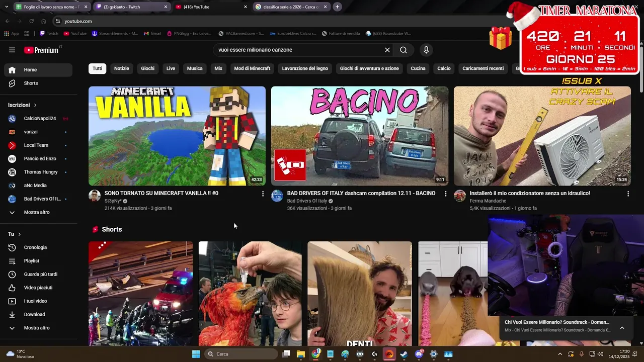Switch to the gskianto Twitch tab
The height and width of the screenshot is (362, 644).
(132, 7)
